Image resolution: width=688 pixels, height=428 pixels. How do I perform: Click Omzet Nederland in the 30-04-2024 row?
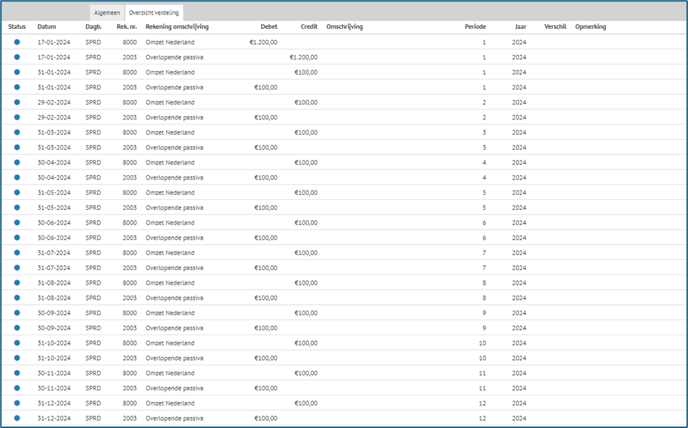pos(170,162)
